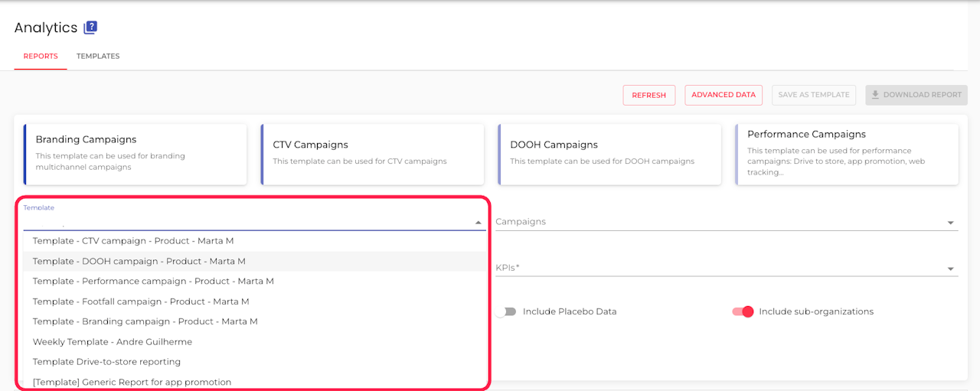Open the Performance Campaigns template card
Screen dimensions: 980x391
tap(847, 154)
